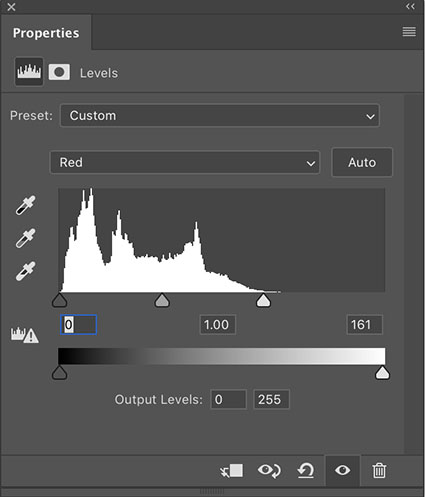Open the Properties panel menu
Screen dimensions: 425x497
point(409,32)
